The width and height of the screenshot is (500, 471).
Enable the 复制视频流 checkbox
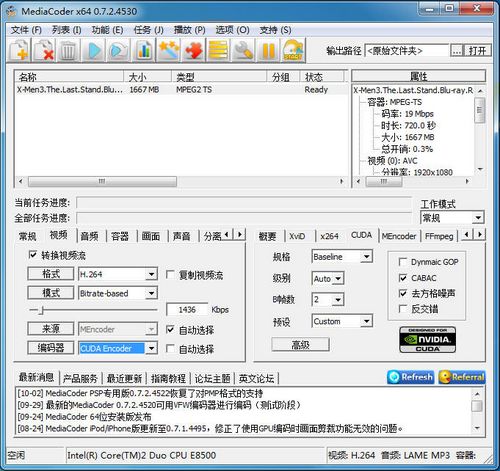[x=170, y=275]
